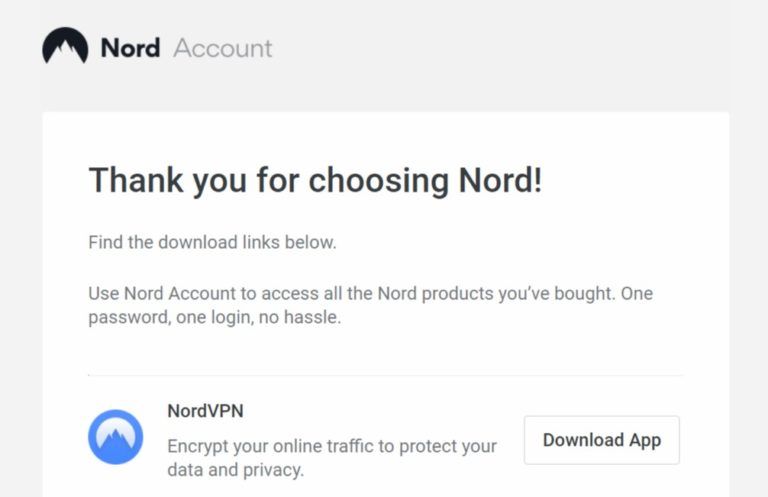Viewport: 768px width, 497px height.
Task: Click the horizontal divider above NordVPN
Action: (x=385, y=376)
